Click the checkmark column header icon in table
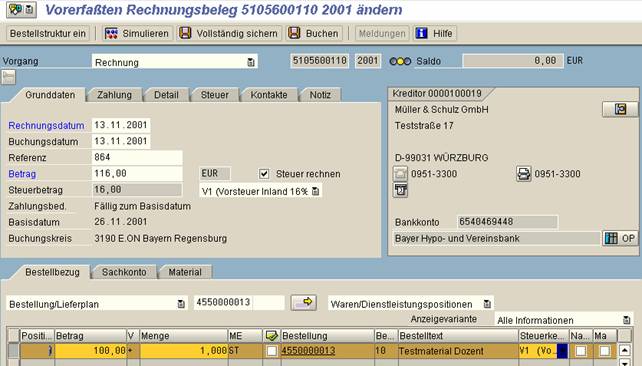Viewport: 642px width, 366px height. 271,336
